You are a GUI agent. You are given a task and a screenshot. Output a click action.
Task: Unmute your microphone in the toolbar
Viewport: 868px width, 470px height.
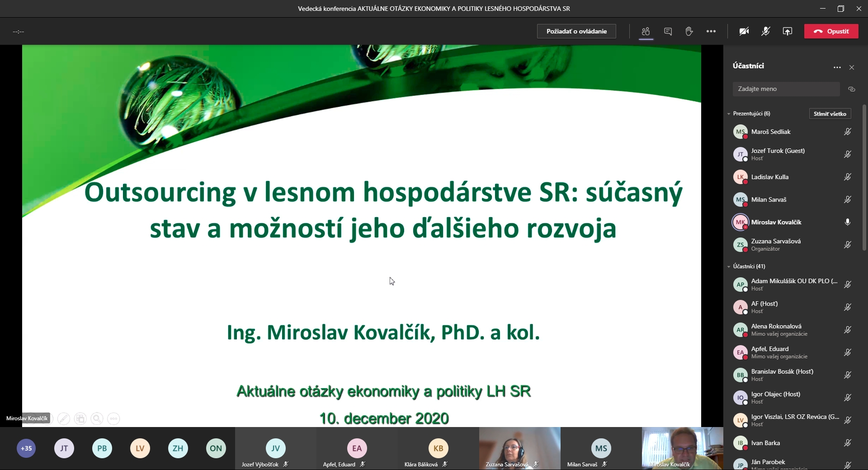(x=766, y=31)
